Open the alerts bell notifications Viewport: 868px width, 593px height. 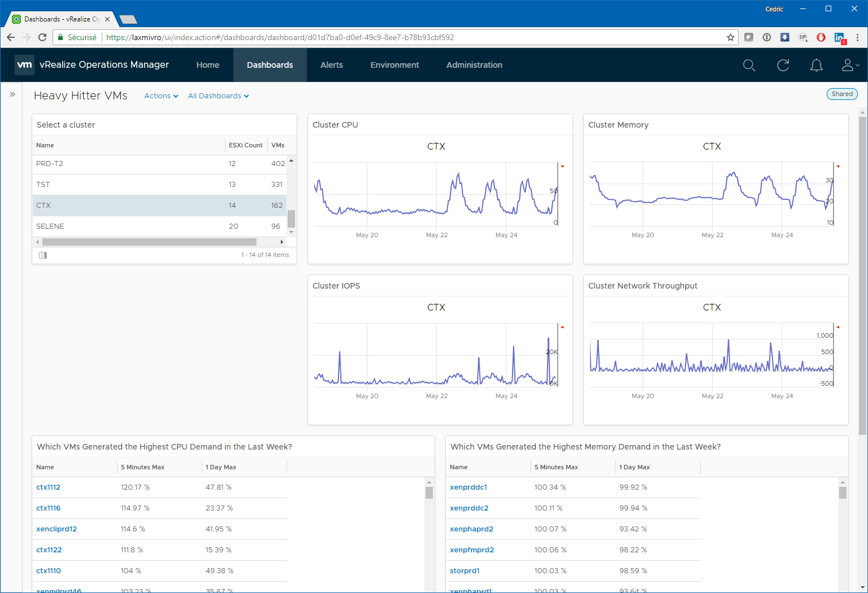click(816, 66)
